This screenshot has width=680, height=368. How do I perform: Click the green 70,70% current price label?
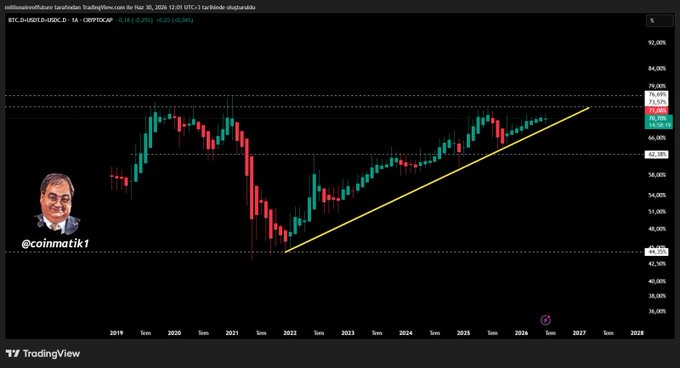pos(658,118)
